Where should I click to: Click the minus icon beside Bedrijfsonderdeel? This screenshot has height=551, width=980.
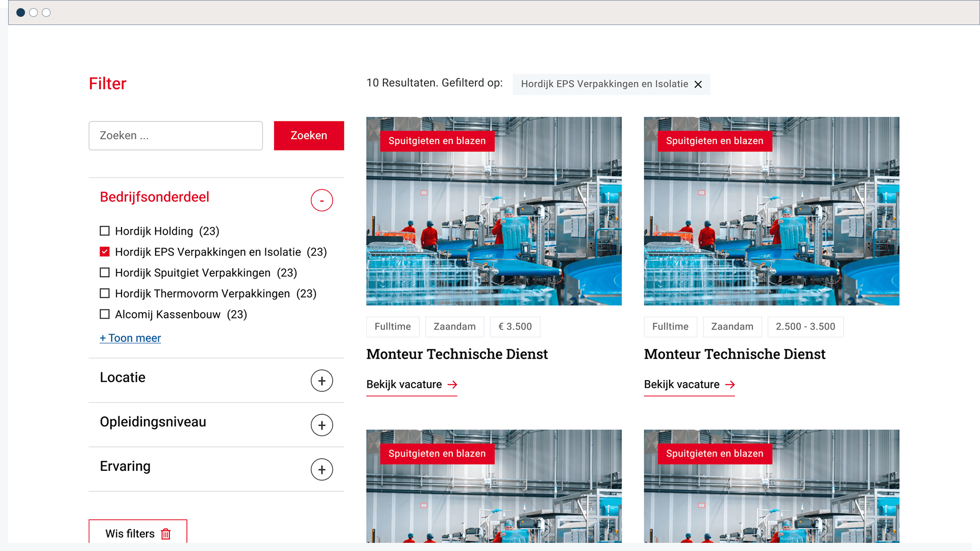coord(322,200)
